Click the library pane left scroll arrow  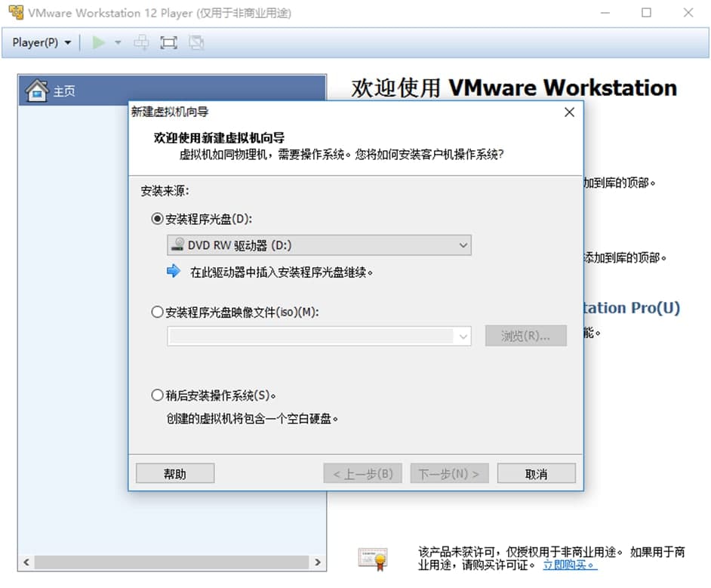point(26,562)
